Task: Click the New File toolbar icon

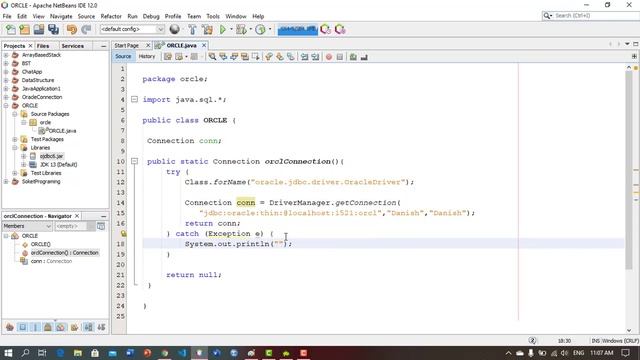Action: pyautogui.click(x=11, y=29)
